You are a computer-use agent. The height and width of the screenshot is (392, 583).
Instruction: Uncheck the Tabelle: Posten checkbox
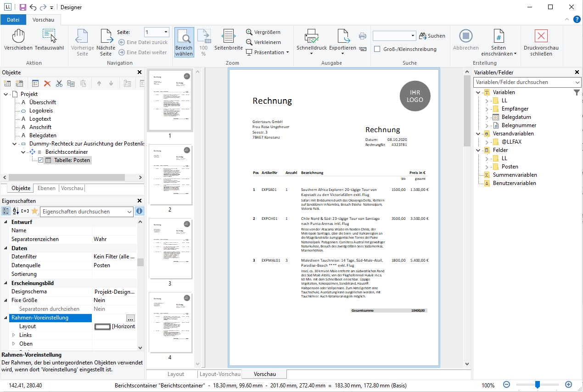coord(41,160)
